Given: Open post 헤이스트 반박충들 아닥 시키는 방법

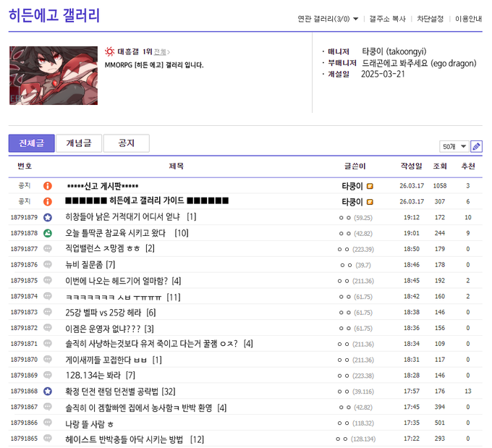Looking at the screenshot, I should 124,439.
